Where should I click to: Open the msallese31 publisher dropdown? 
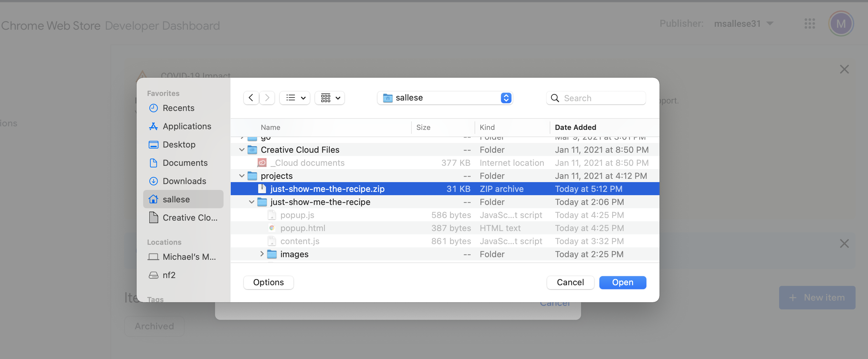point(744,23)
